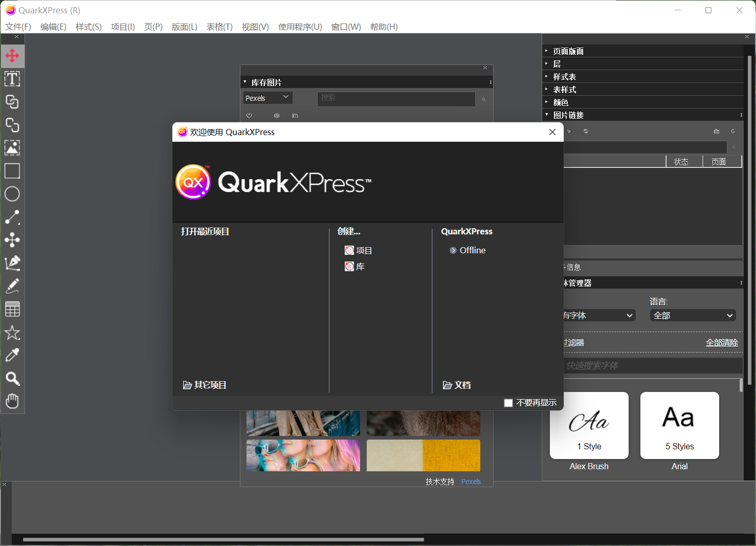Screen dimensions: 756x546
Task: Open the Pexels credit link
Action: 471,482
